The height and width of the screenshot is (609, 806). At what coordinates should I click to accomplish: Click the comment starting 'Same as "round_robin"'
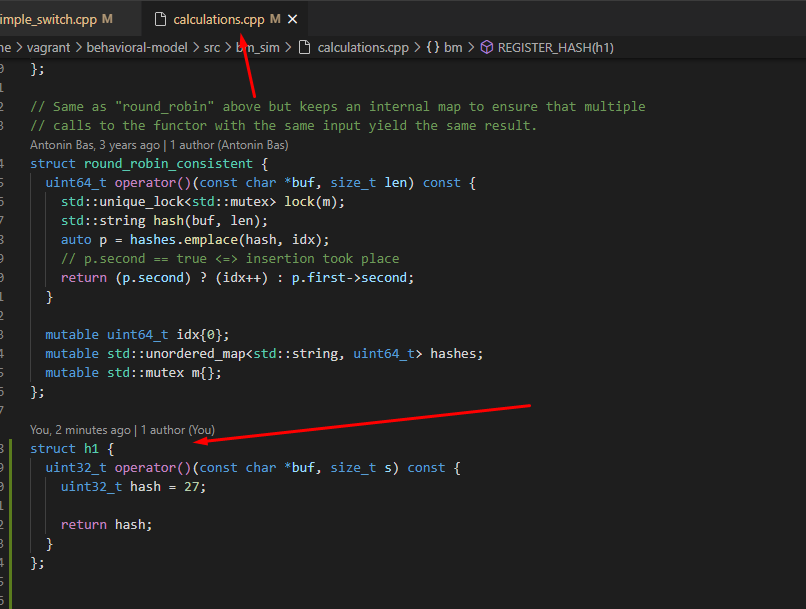[x=338, y=107]
